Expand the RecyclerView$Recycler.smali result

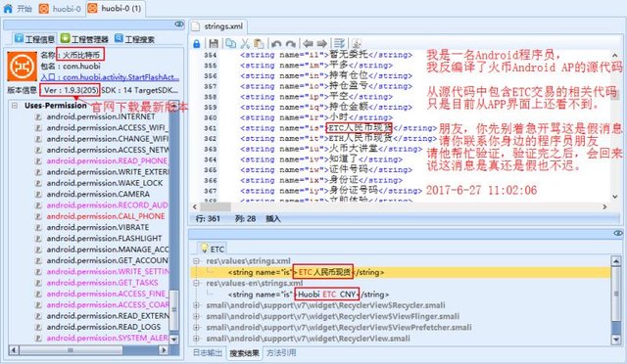coord(196,305)
